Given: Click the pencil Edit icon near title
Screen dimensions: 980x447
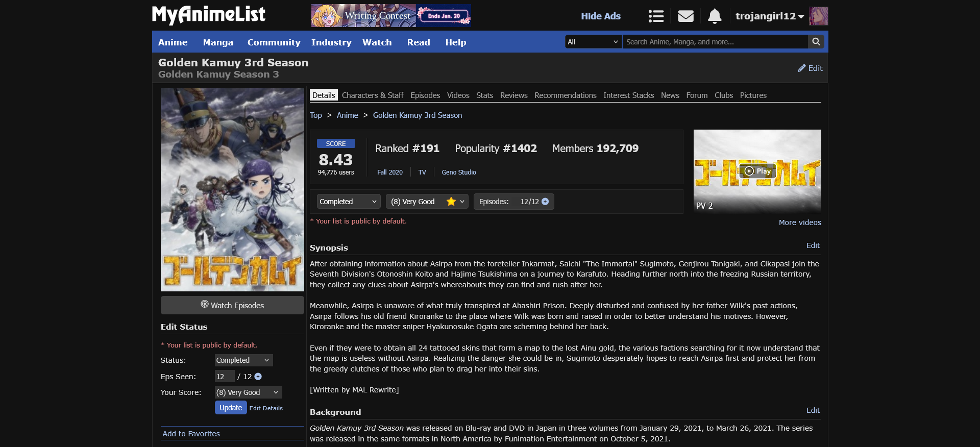Looking at the screenshot, I should tap(802, 68).
